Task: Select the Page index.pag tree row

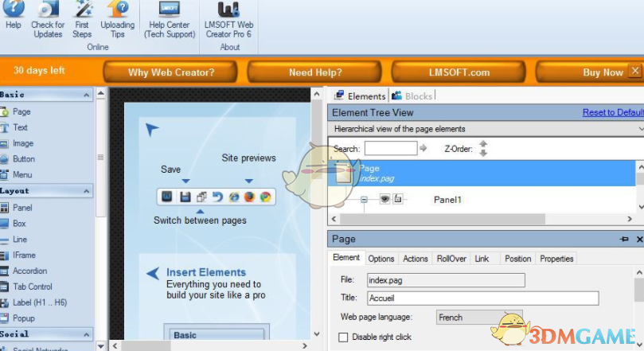Action: pyautogui.click(x=482, y=174)
